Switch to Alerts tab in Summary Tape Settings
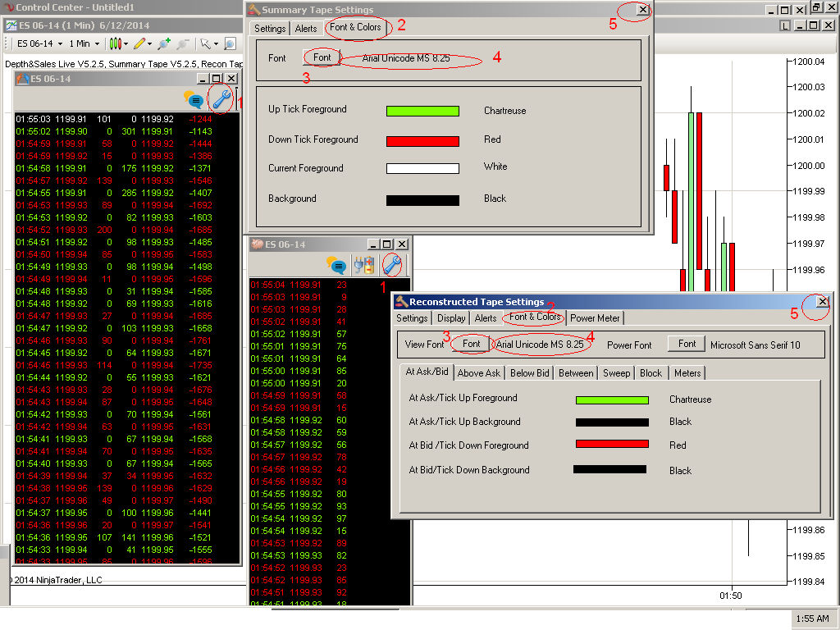This screenshot has height=630, width=840. click(306, 29)
